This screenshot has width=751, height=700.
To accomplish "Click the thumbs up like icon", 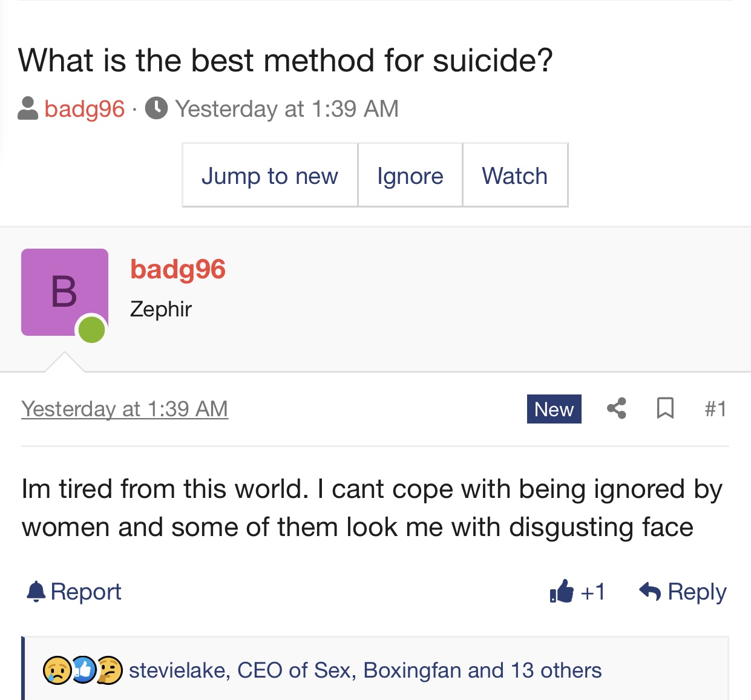I will (562, 591).
